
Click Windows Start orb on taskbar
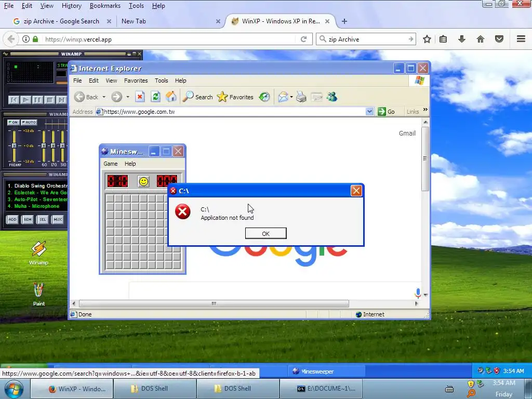14,389
